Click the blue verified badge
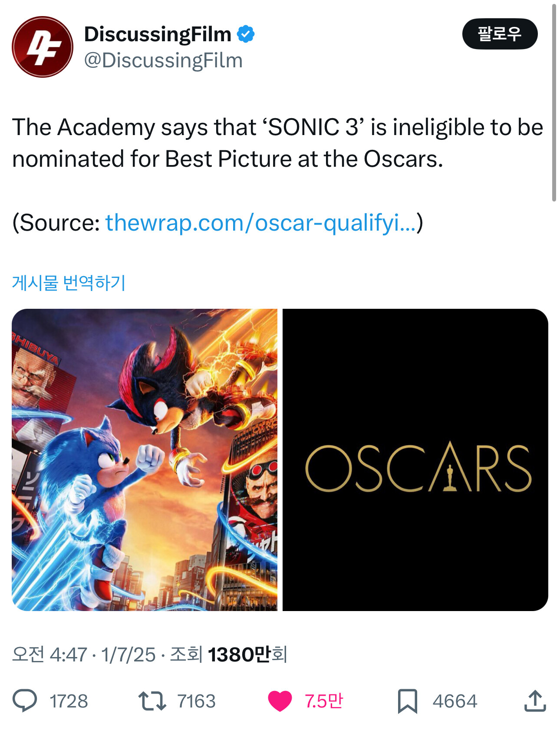This screenshot has height=737, width=560. (246, 34)
